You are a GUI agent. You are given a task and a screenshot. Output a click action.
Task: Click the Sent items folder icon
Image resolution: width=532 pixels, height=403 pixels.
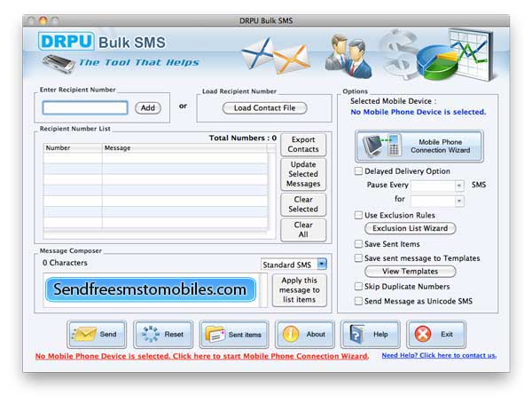215,334
